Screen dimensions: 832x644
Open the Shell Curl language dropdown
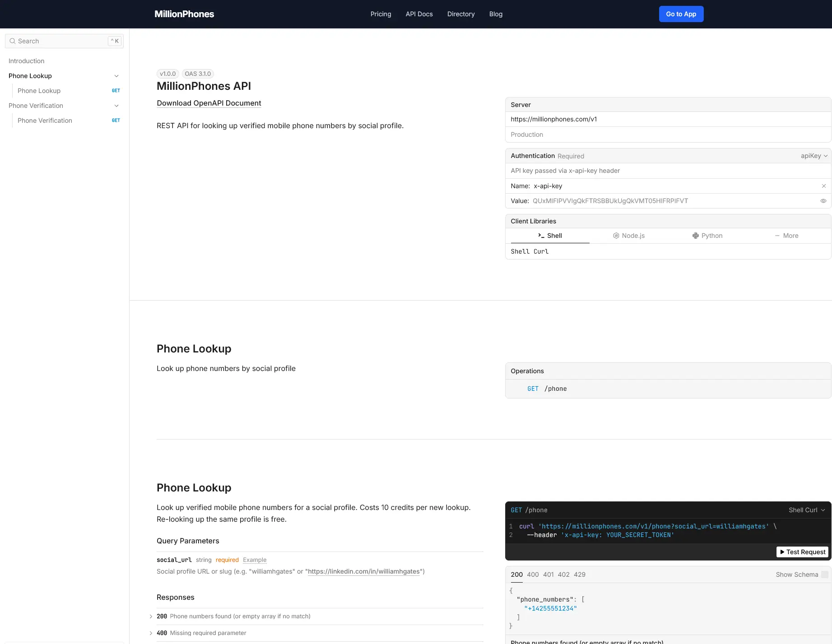click(x=807, y=510)
